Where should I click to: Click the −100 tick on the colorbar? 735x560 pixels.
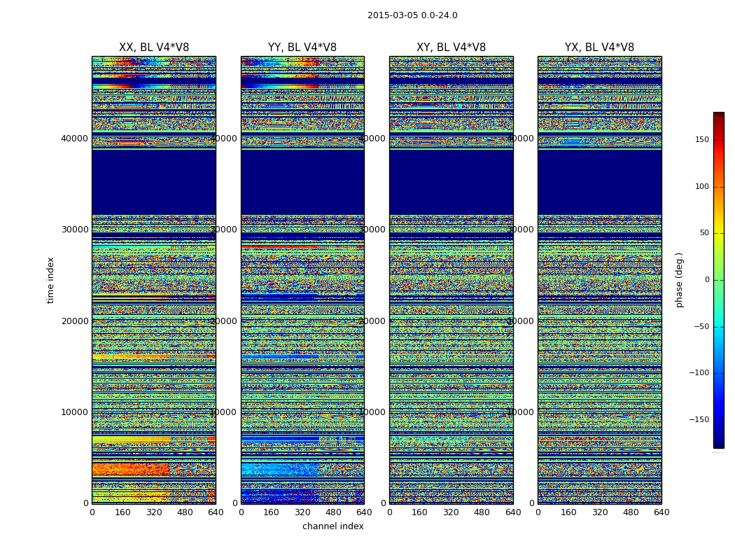tap(699, 373)
